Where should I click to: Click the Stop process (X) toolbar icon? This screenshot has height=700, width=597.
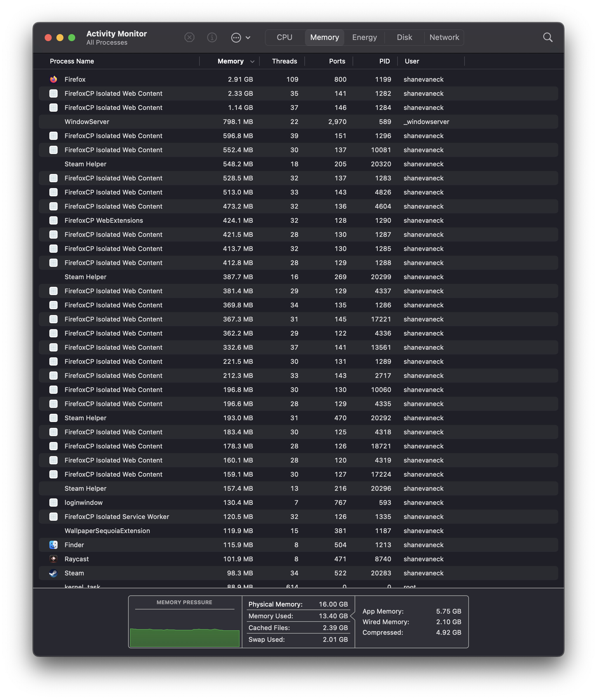click(x=190, y=38)
